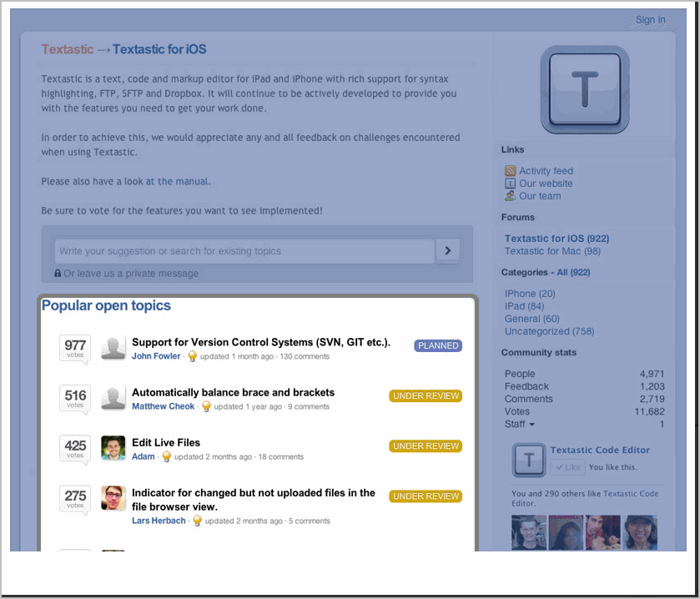The image size is (700, 599).
Task: Click third Facebook fan photo thumbnail
Action: (602, 532)
